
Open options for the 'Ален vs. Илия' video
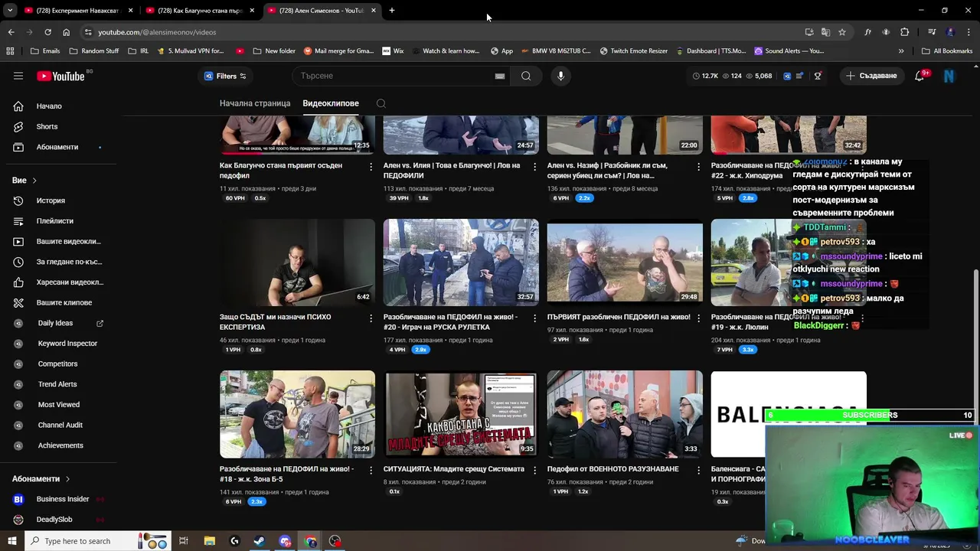point(535,166)
